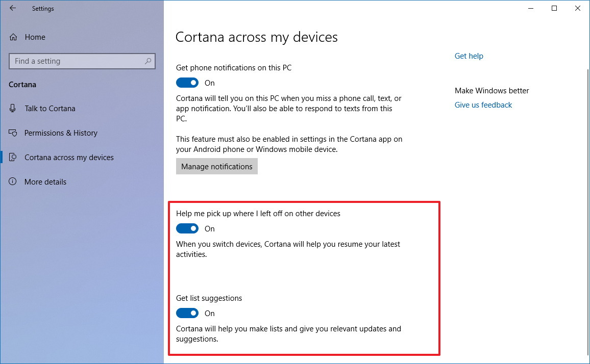Screen dimensions: 590x364
Task: Toggle pick up where I left off
Action: 187,228
